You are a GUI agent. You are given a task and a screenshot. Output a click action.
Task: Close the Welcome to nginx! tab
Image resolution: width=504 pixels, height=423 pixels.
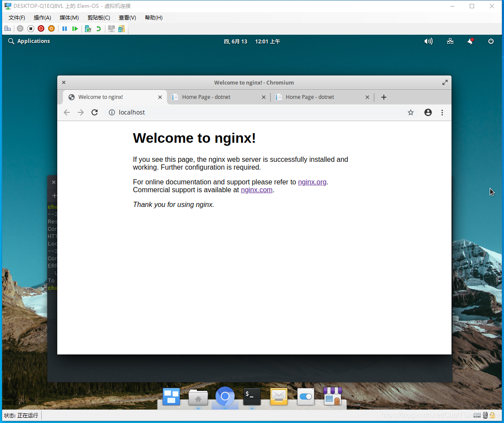click(160, 97)
